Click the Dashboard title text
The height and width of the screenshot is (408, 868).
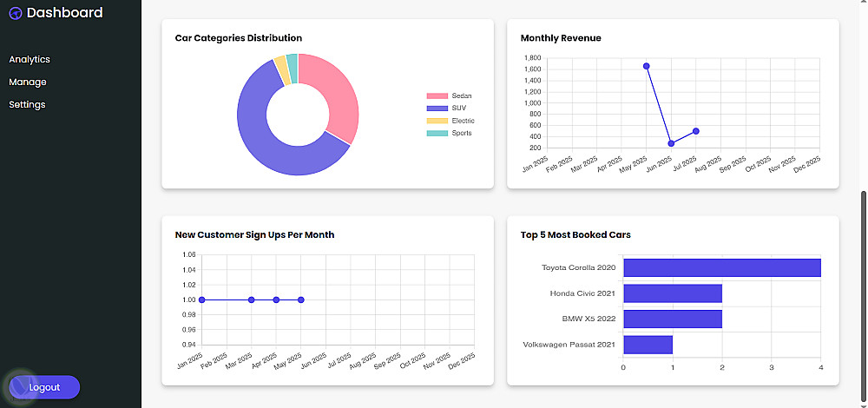[x=65, y=13]
